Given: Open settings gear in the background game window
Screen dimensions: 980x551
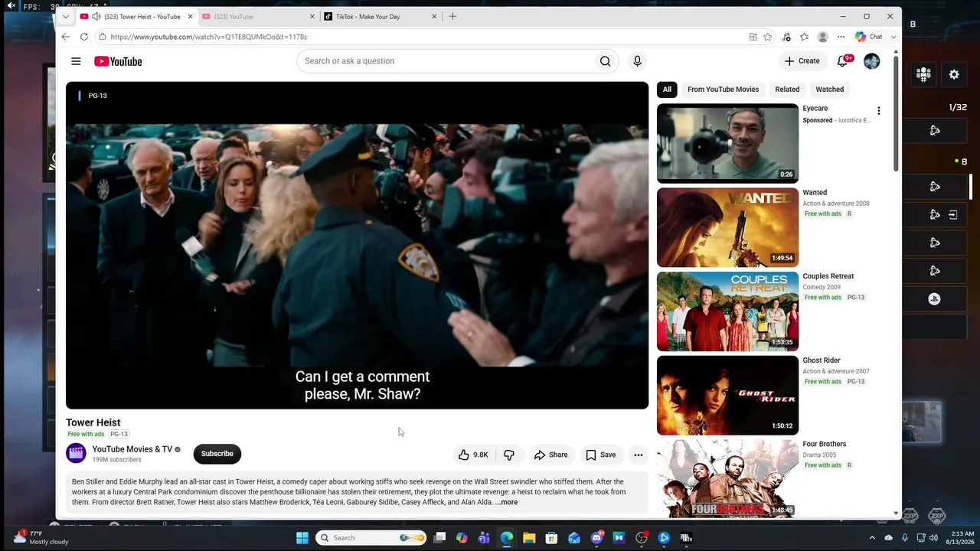Looking at the screenshot, I should click(954, 74).
